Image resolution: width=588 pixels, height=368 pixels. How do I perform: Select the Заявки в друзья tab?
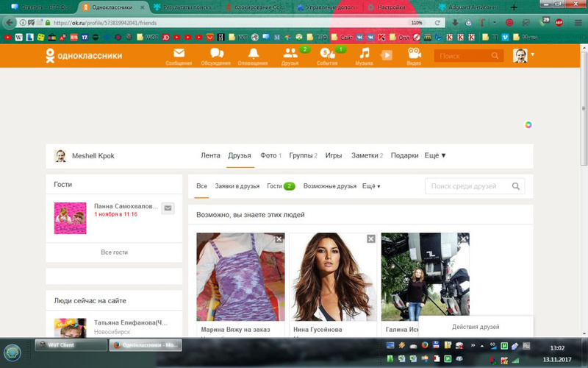tap(237, 187)
